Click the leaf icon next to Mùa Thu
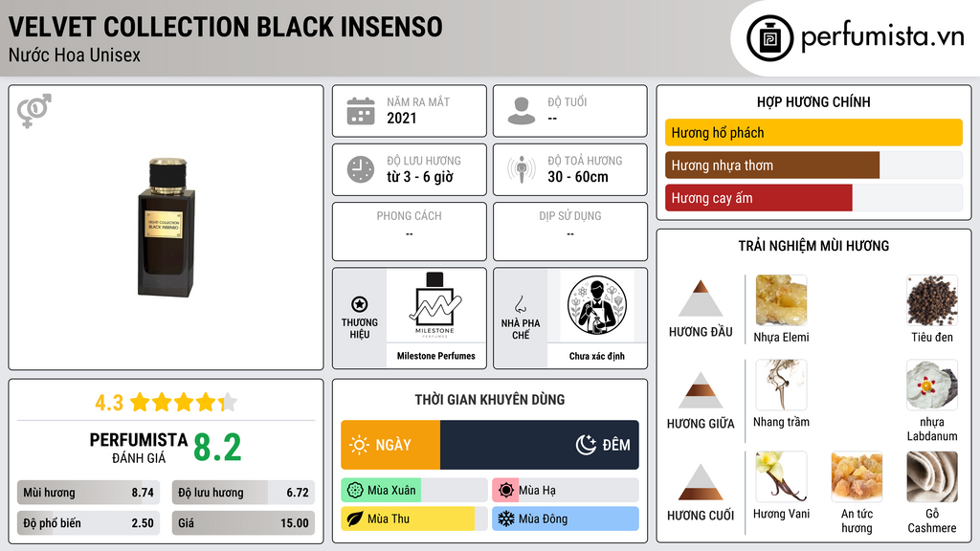This screenshot has height=551, width=980. point(355,519)
